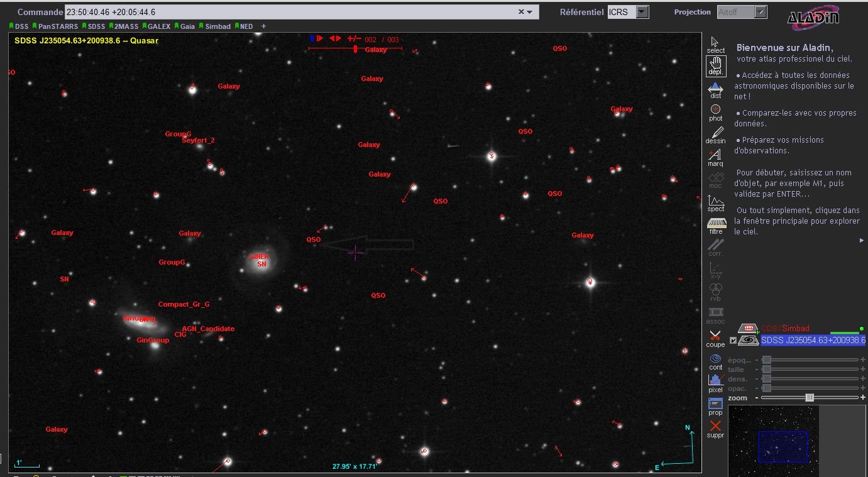Choose the 'phot' photometry tool

[x=715, y=112]
